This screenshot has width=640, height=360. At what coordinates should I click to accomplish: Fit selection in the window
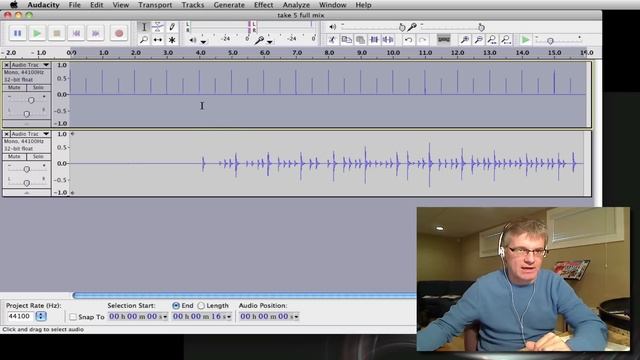pyautogui.click(x=492, y=40)
